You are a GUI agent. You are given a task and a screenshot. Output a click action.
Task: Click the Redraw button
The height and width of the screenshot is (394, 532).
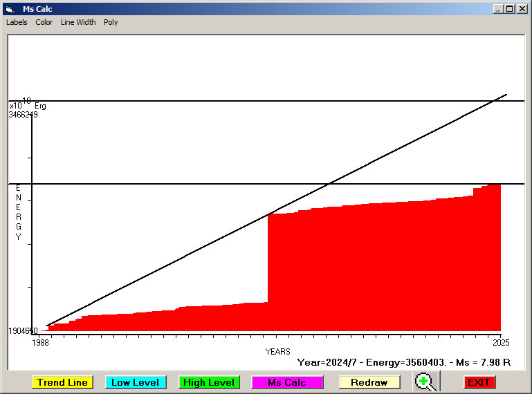(369, 382)
